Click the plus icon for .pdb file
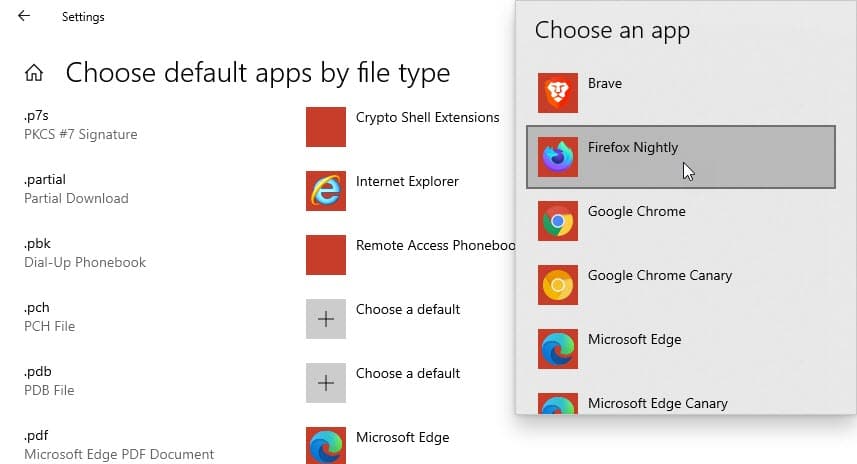 (x=326, y=382)
